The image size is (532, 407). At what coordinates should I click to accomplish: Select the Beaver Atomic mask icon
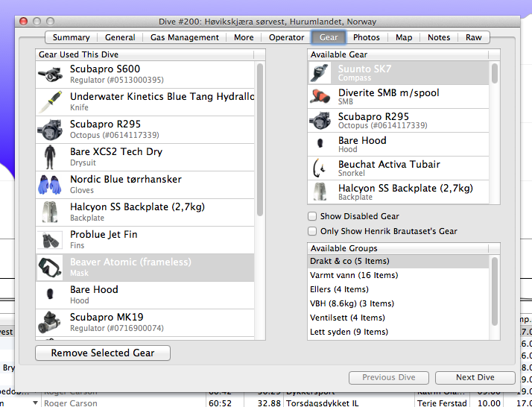51,268
